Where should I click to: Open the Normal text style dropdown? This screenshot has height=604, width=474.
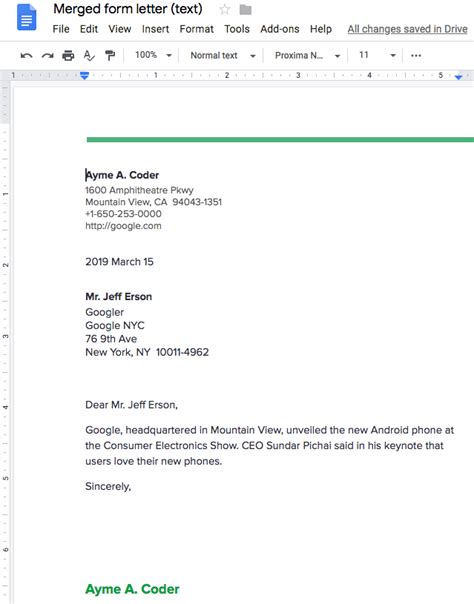click(x=223, y=55)
